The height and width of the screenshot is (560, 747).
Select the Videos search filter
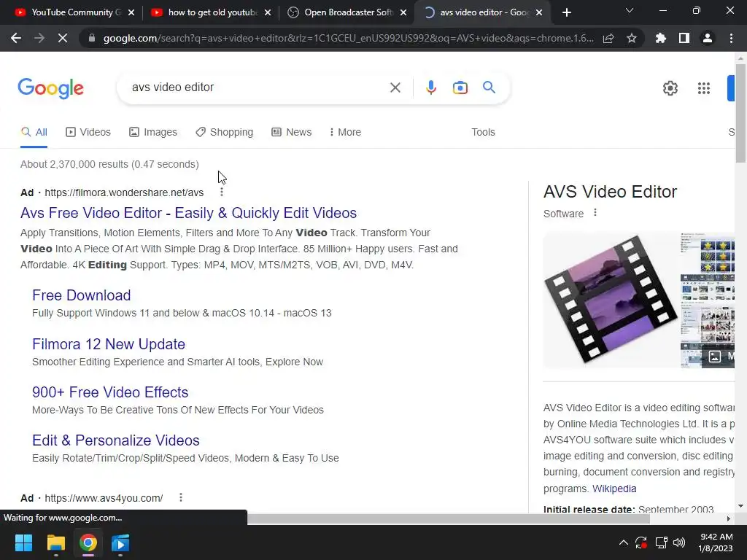88,132
